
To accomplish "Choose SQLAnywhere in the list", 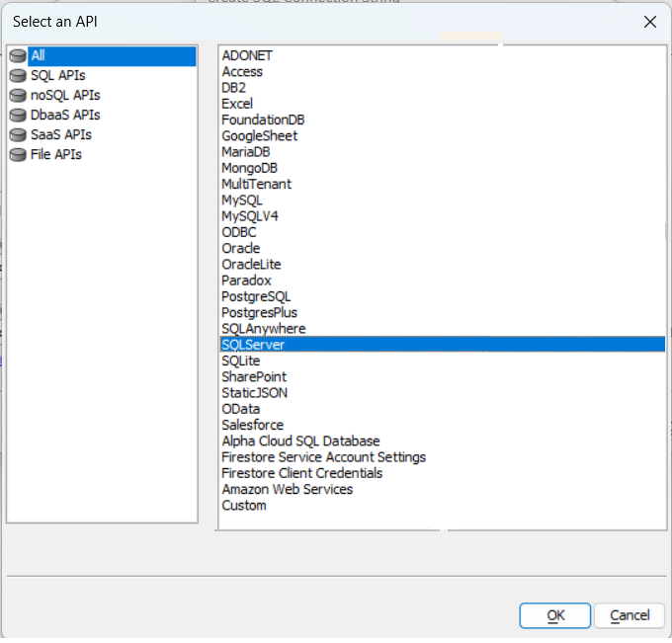I will pos(264,329).
